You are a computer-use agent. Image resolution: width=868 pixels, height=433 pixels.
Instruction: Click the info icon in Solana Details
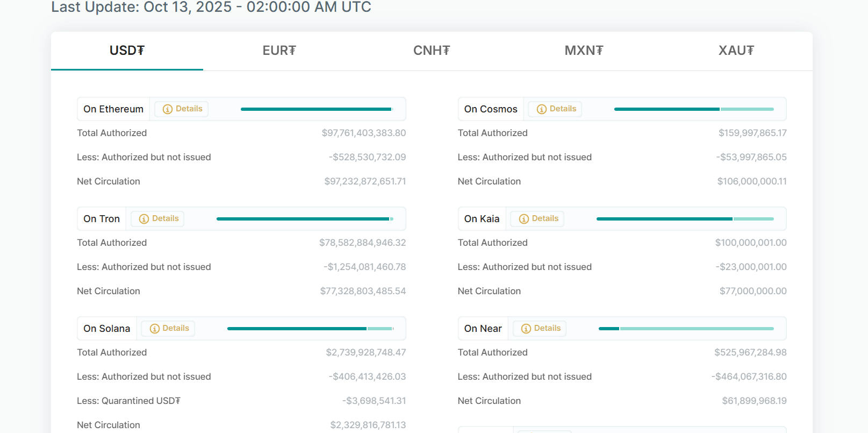154,329
